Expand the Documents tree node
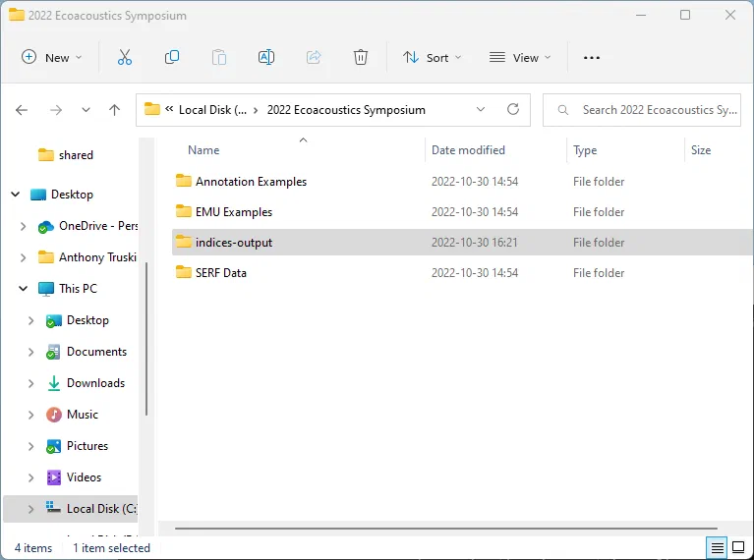 (x=30, y=352)
